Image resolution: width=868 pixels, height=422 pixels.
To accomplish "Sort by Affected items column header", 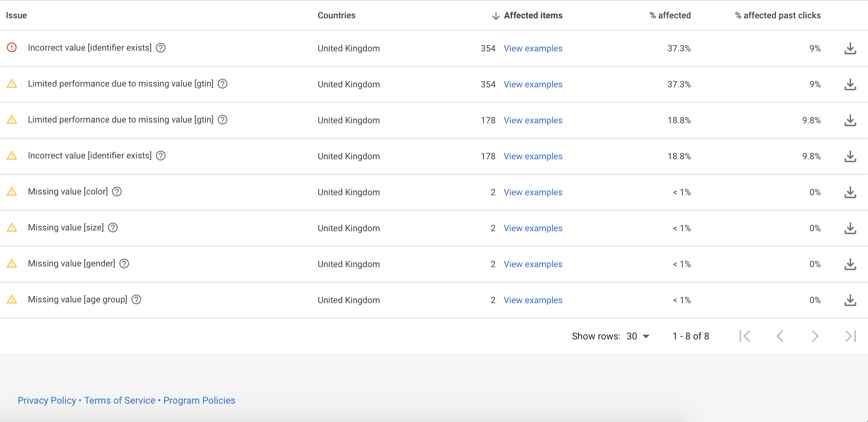I will coord(533,15).
